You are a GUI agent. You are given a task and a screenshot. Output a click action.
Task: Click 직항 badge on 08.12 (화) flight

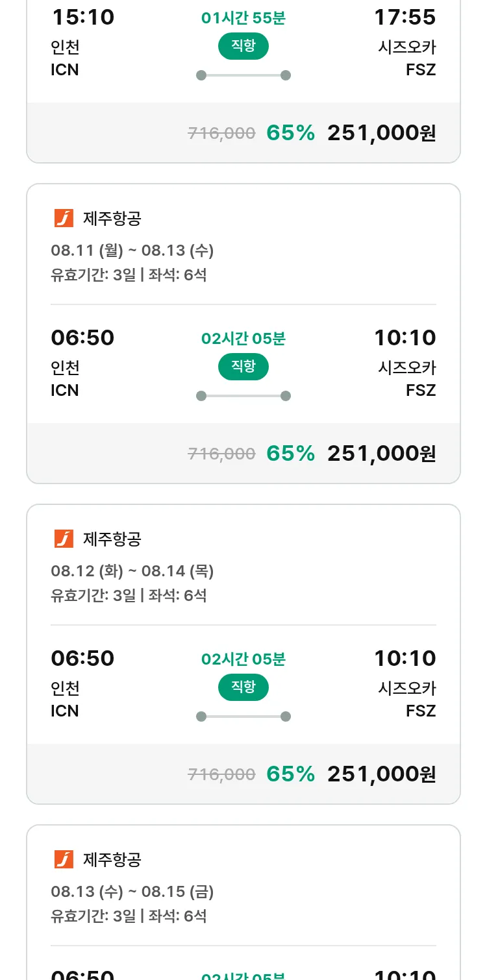click(x=243, y=687)
